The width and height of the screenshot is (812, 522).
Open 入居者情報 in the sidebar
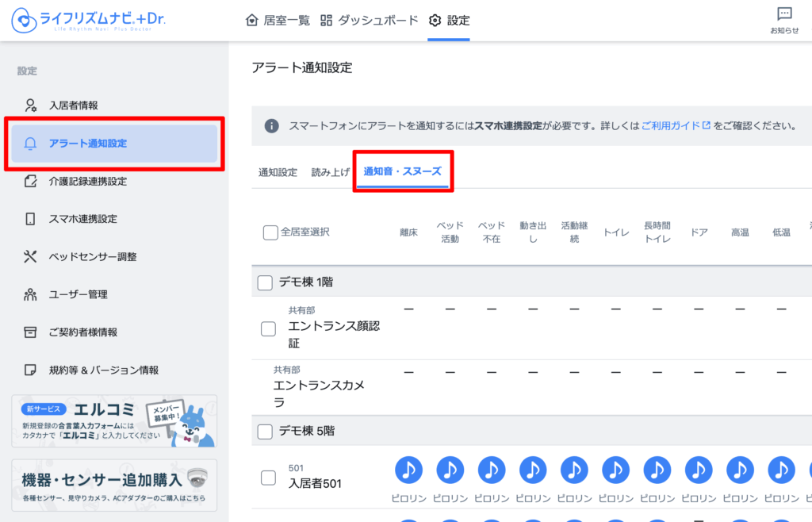[x=73, y=106]
